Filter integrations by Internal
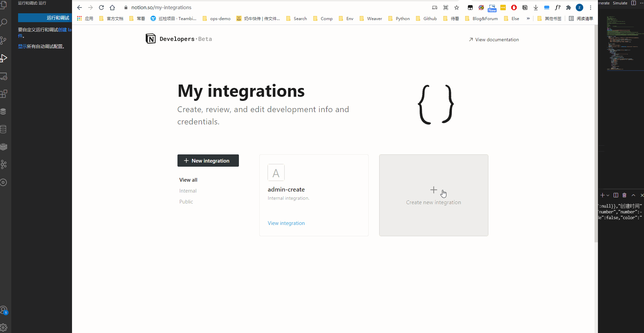 click(x=188, y=191)
